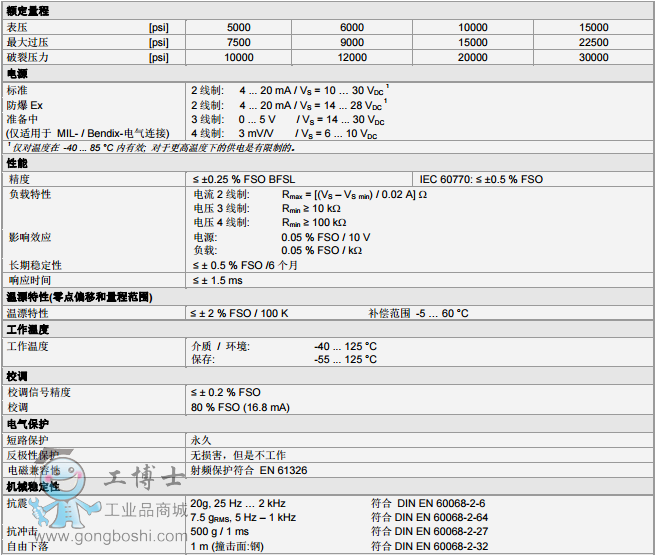Select the 响应时间 row label
This screenshot has width=656, height=555.
click(28, 281)
